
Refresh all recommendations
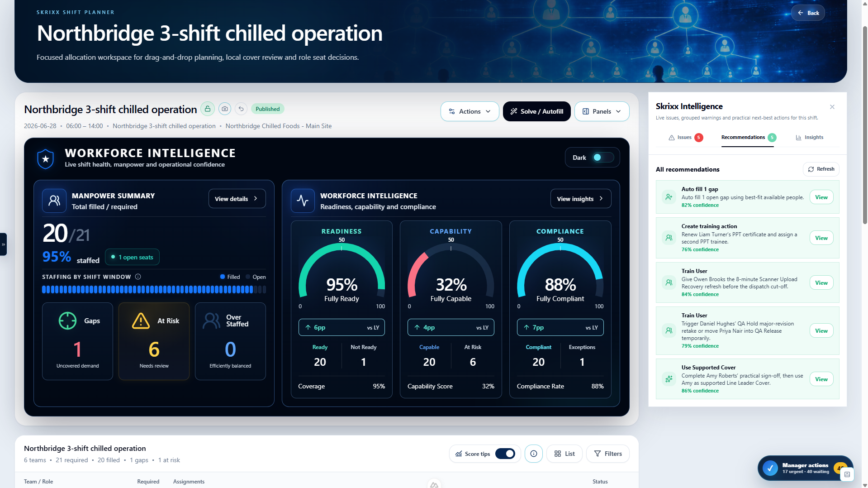(x=821, y=169)
